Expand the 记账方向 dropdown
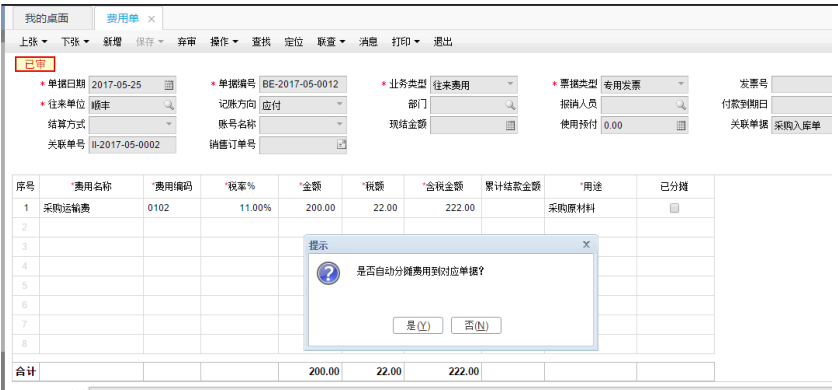Image resolution: width=838 pixels, height=390 pixels. [339, 105]
